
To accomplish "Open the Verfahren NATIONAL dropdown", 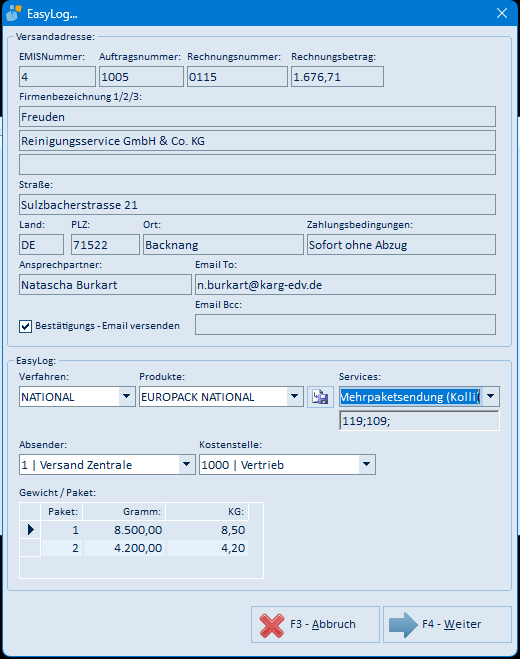I will [126, 396].
